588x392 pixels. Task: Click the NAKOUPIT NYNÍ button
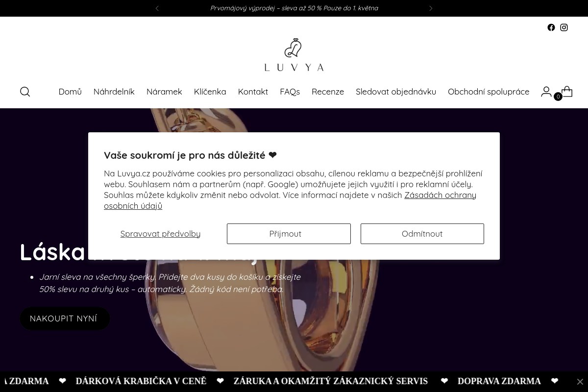[65, 318]
